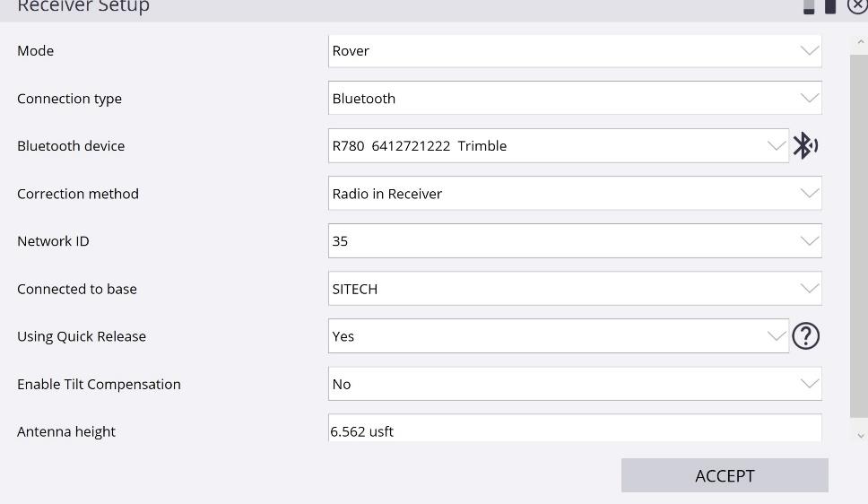Open Quick Release help question mark
Image resolution: width=868 pixels, height=504 pixels.
805,336
